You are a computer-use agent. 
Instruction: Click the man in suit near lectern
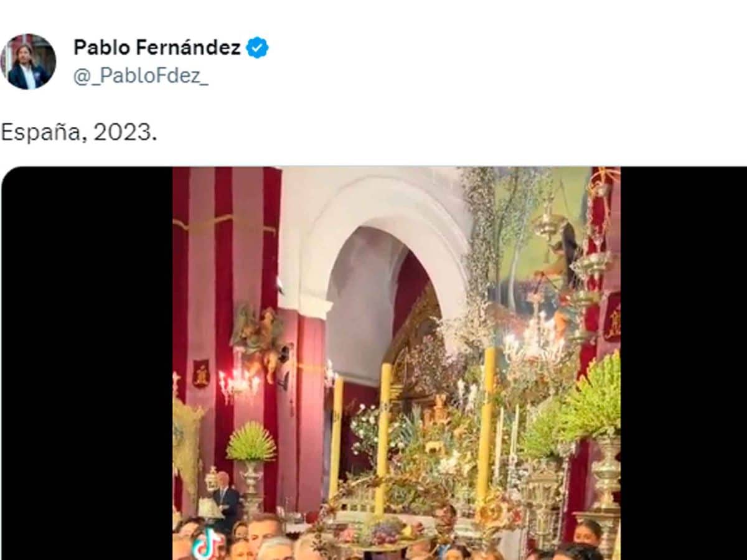227,500
